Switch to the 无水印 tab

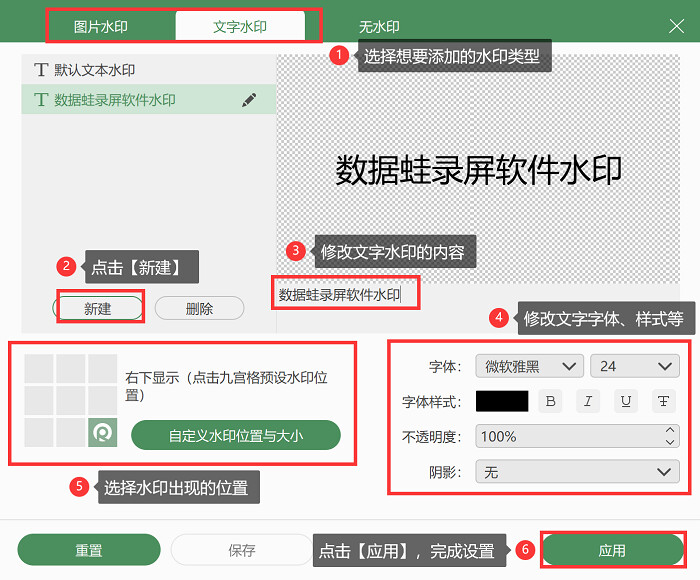[x=379, y=27]
